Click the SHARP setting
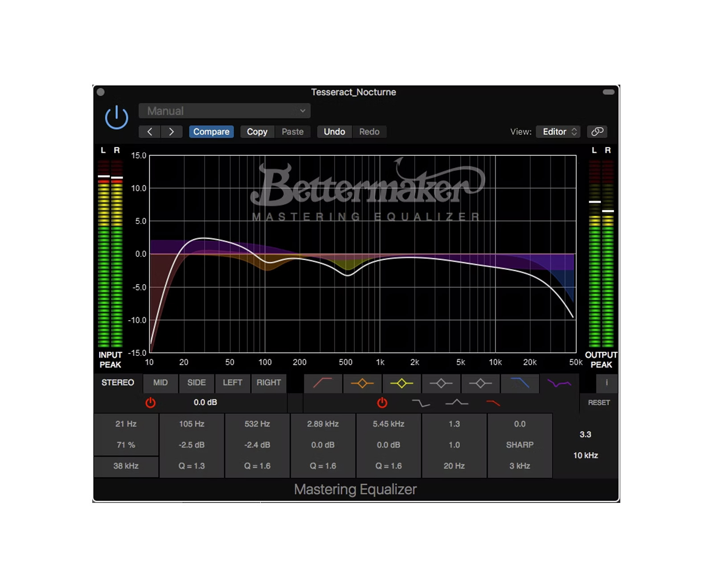 (520, 445)
